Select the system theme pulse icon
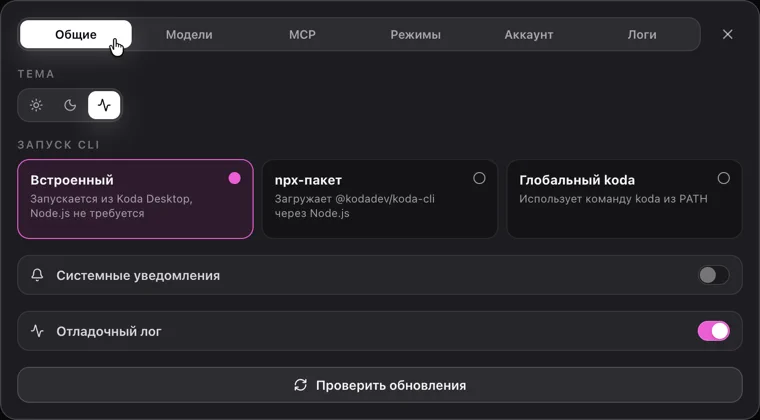The image size is (760, 420). pyautogui.click(x=104, y=105)
